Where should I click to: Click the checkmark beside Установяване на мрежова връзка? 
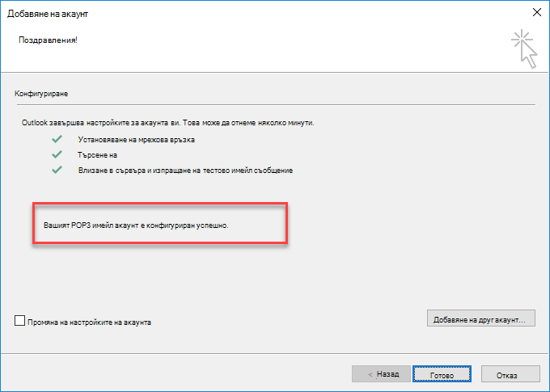[x=57, y=139]
